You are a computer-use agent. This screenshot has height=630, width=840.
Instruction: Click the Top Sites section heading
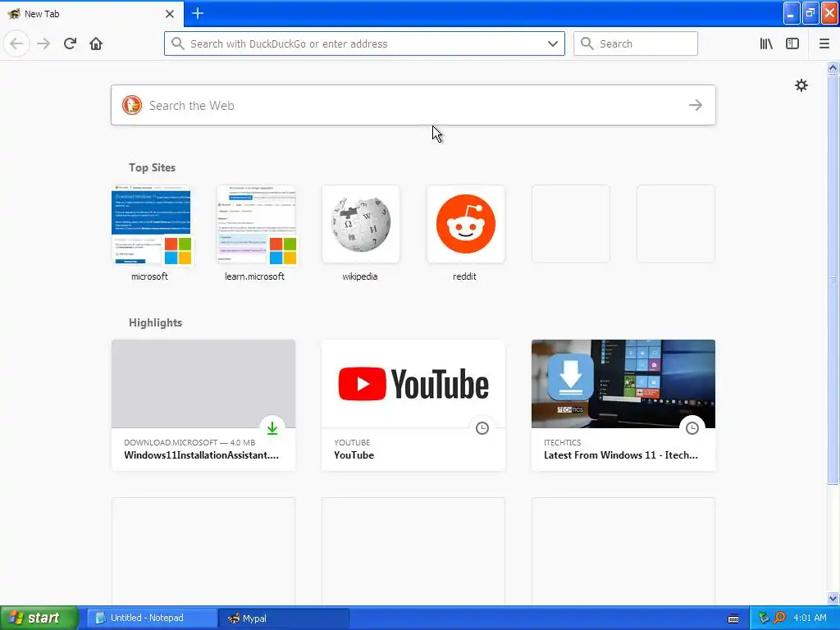click(x=152, y=167)
